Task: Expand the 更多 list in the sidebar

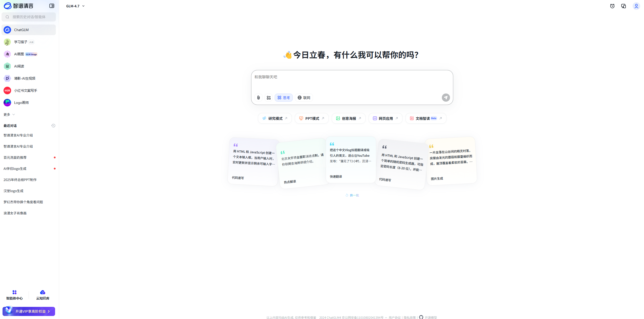Action: [9, 115]
